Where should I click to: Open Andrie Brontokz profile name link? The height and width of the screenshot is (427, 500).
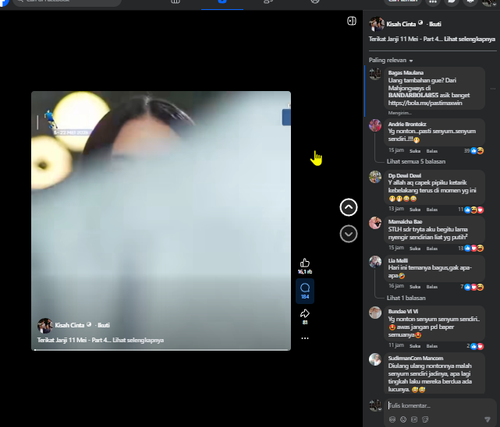407,124
